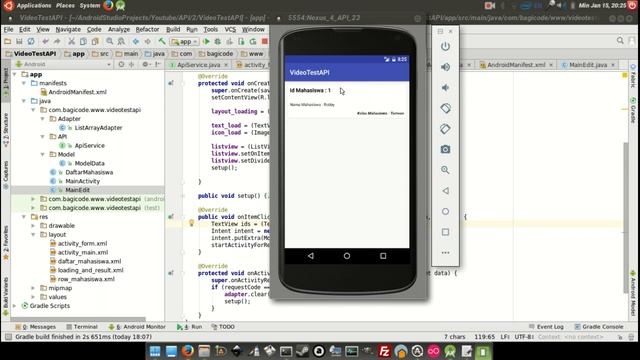This screenshot has height=360, width=640.
Task: Increase emulator volume with speaker icon
Action: [445, 67]
